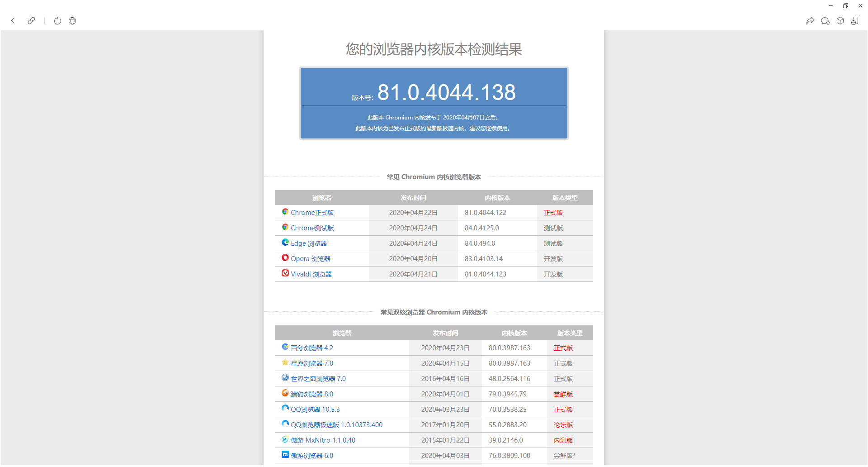Click version 81.0.4044.123 for Vivaldi
This screenshot has width=868, height=467.
point(486,274)
